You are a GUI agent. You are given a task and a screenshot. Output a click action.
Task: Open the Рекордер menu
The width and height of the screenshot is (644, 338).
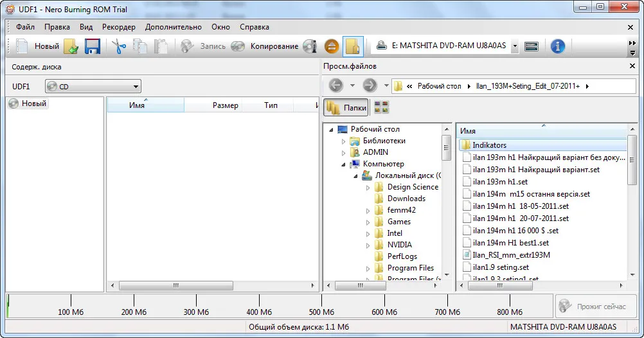pos(119,27)
